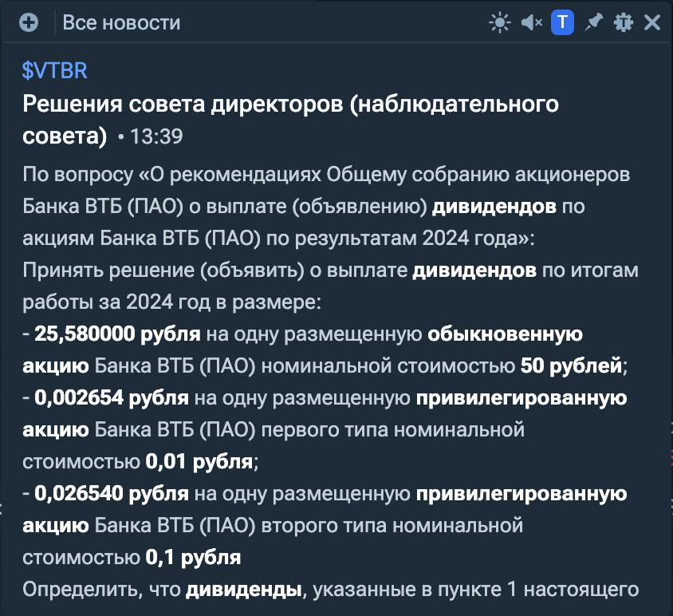This screenshot has height=616, width=673.
Task: Toggle the sun brightness theme icon
Action: pos(499,23)
